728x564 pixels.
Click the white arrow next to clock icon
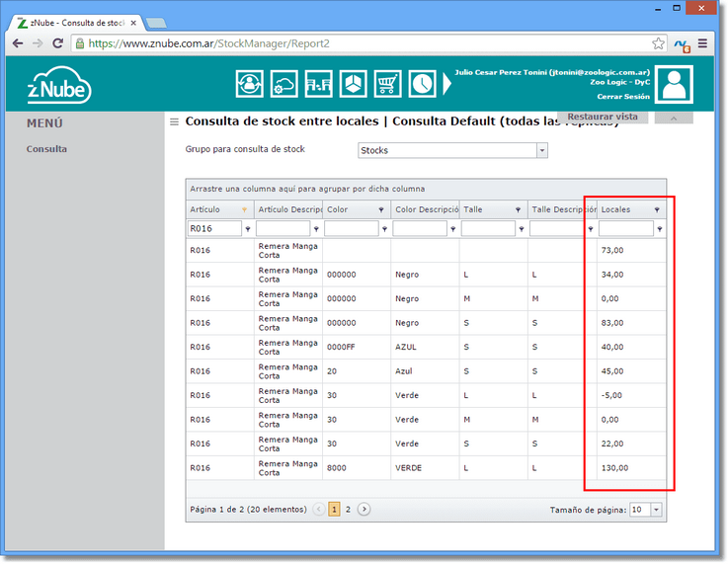coord(447,84)
